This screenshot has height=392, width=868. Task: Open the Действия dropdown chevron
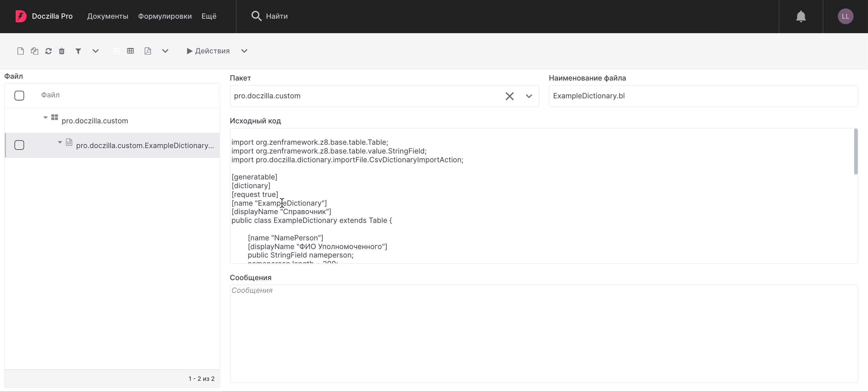(x=244, y=51)
